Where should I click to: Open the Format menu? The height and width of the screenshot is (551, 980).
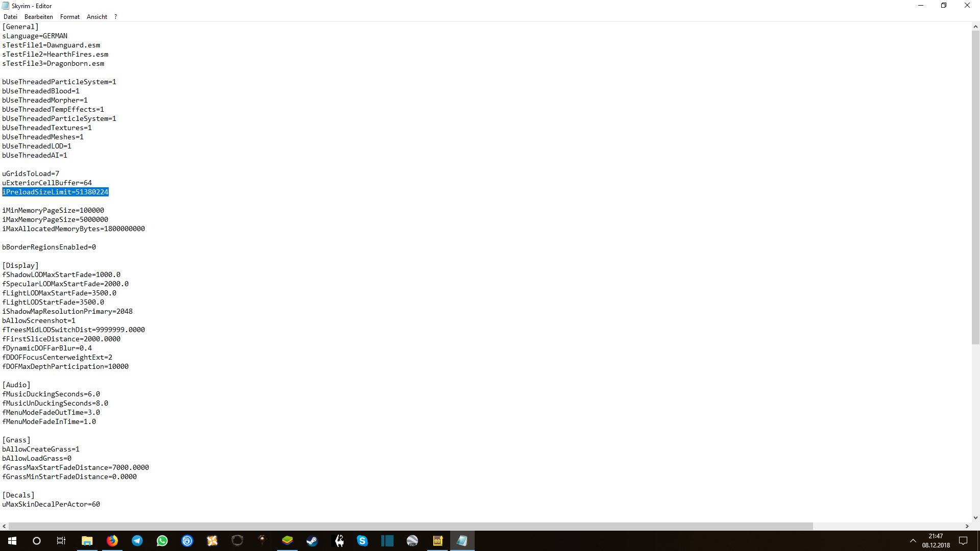(x=69, y=16)
